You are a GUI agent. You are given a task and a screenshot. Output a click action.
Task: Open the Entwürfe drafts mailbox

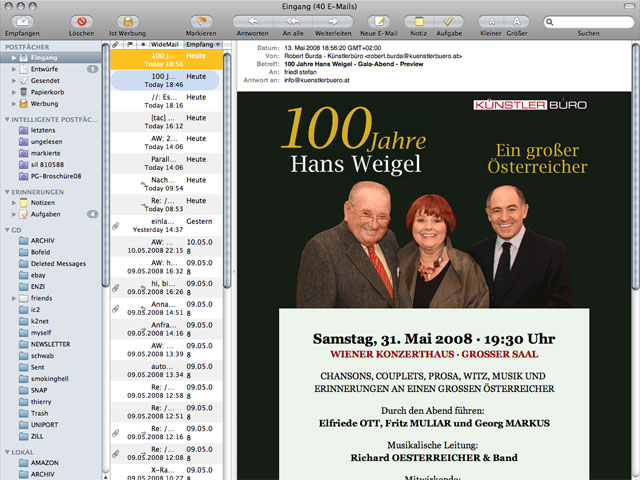[51, 69]
